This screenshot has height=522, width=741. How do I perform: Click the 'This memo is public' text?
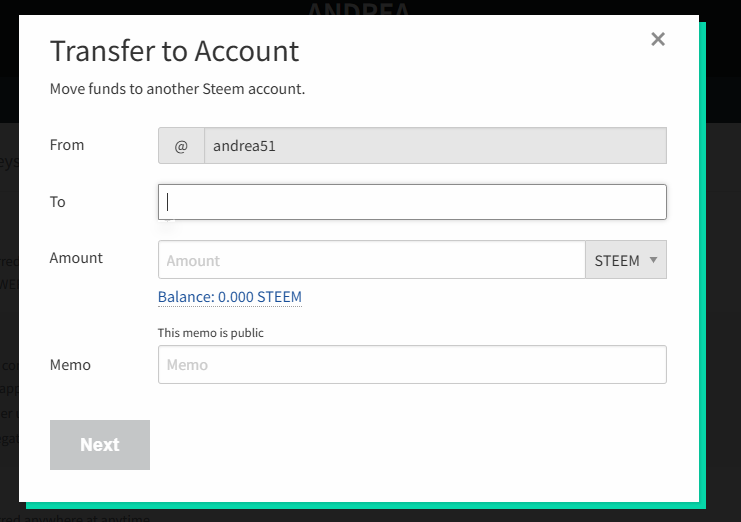(x=211, y=333)
